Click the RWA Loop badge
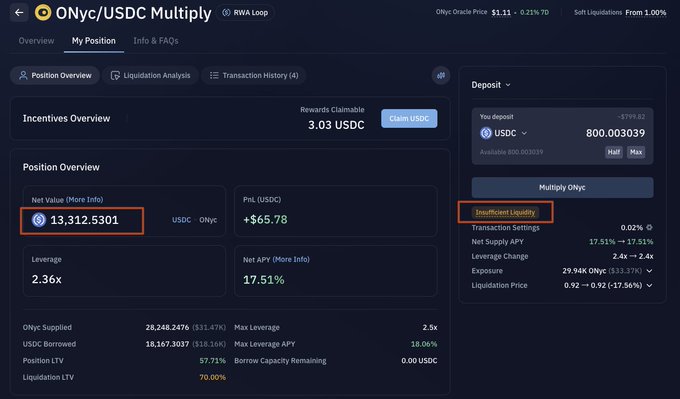Viewport: 680px width, 399px height. point(245,13)
